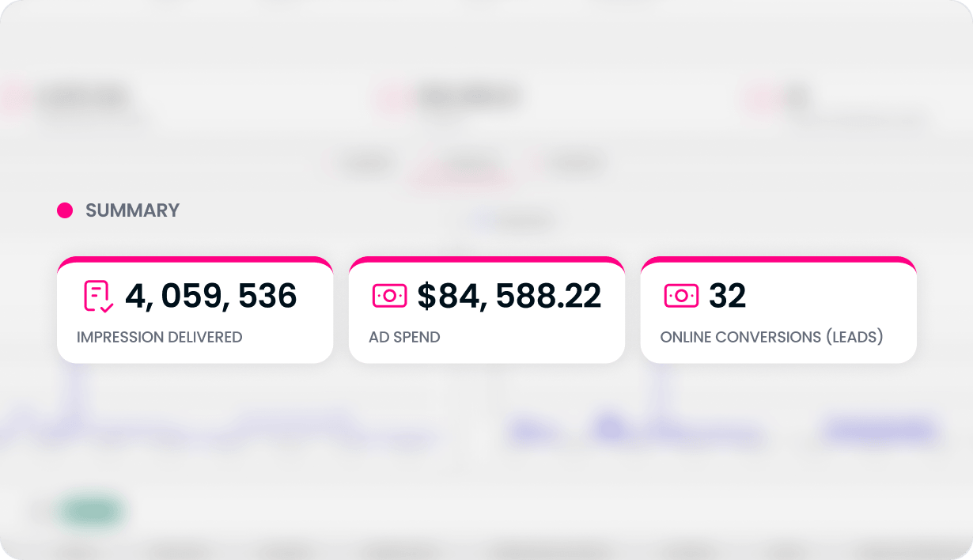Open the Ad Spend summary card
973x560 pixels.
click(x=486, y=310)
